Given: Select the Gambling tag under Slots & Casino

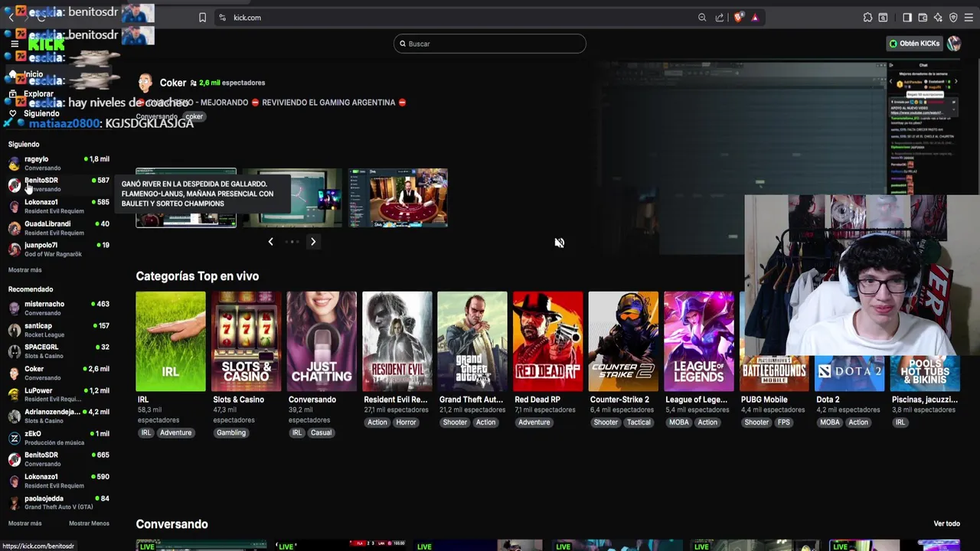Looking at the screenshot, I should tap(231, 433).
